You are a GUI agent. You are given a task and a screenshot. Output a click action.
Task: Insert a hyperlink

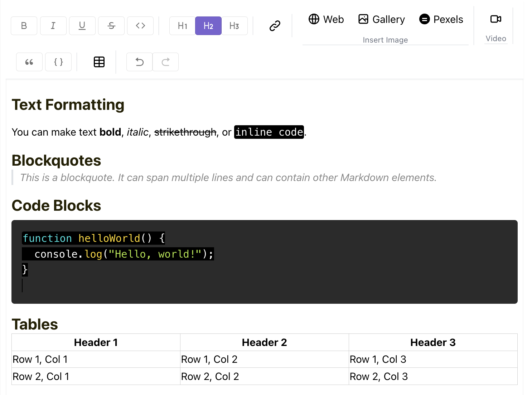click(275, 25)
